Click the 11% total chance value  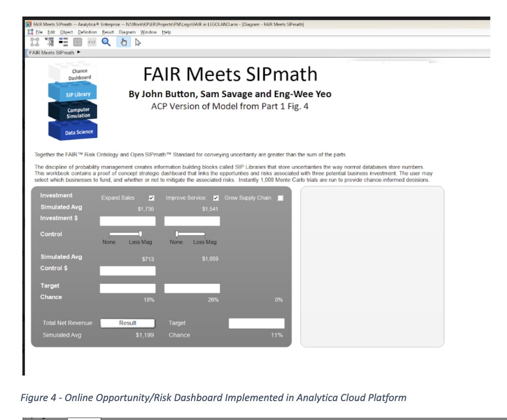pyautogui.click(x=277, y=335)
